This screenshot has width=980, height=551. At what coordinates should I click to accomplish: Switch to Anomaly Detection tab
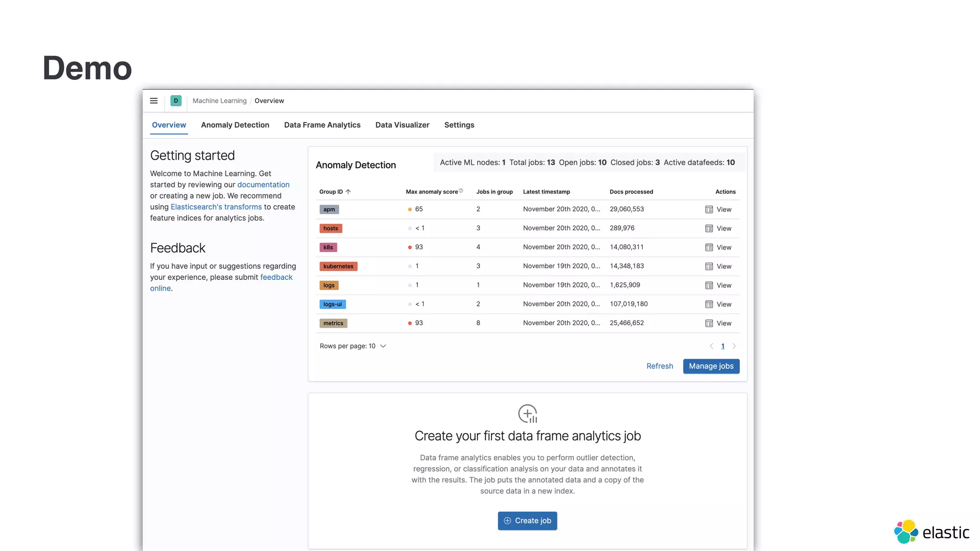235,125
